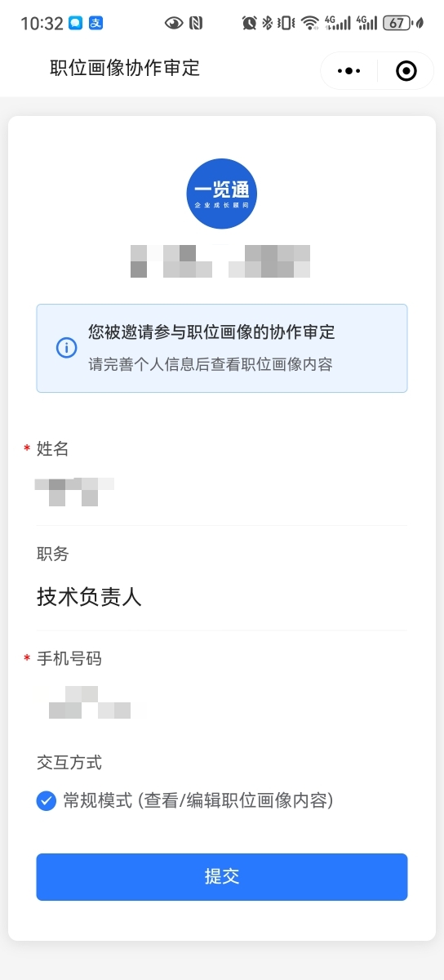Close mini program via target circle icon
Screen dimensions: 444x980
(x=406, y=71)
